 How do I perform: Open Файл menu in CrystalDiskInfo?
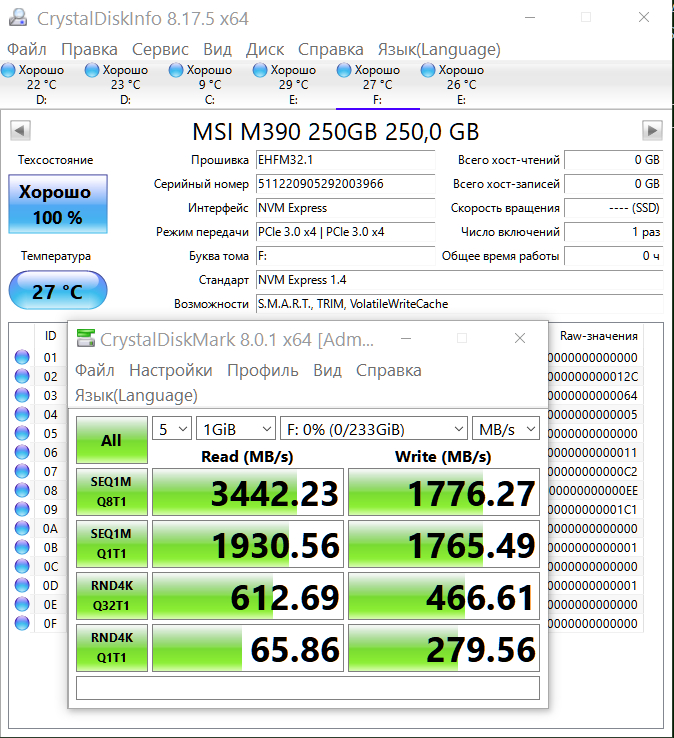click(x=27, y=49)
